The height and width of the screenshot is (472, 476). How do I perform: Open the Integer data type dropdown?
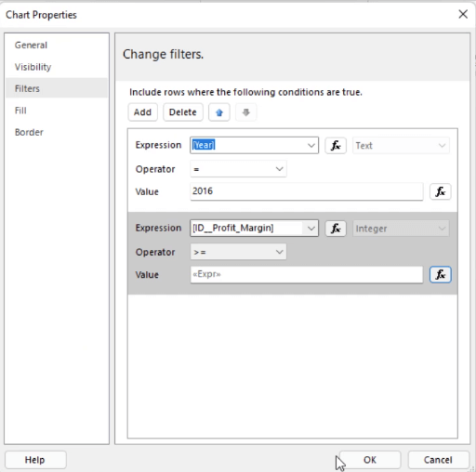coord(401,229)
